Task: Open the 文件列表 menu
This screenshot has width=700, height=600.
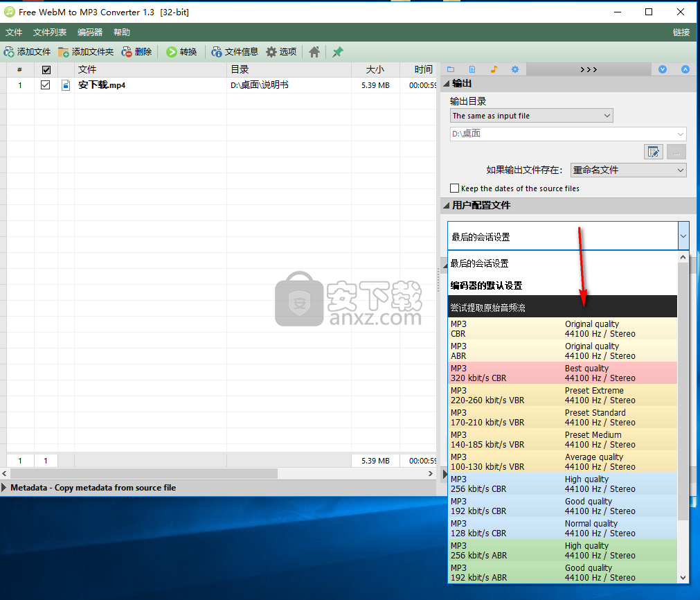Action: pos(50,32)
